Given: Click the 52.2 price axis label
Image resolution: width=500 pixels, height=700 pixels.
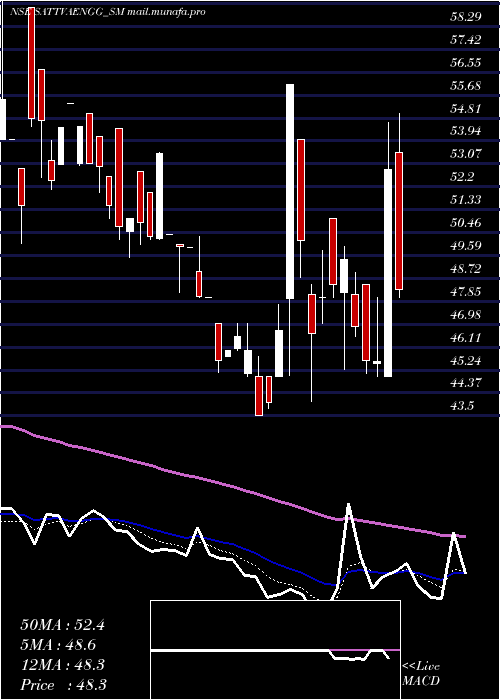Looking at the screenshot, I should [462, 177].
